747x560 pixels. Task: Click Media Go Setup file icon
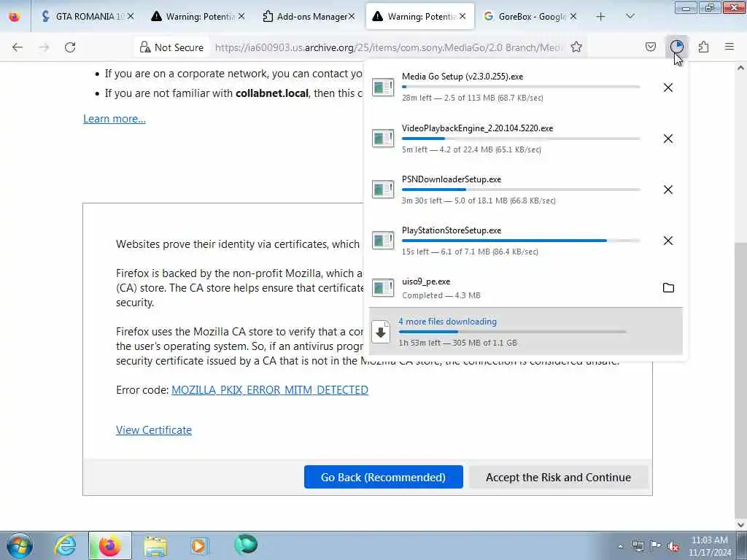coord(383,87)
